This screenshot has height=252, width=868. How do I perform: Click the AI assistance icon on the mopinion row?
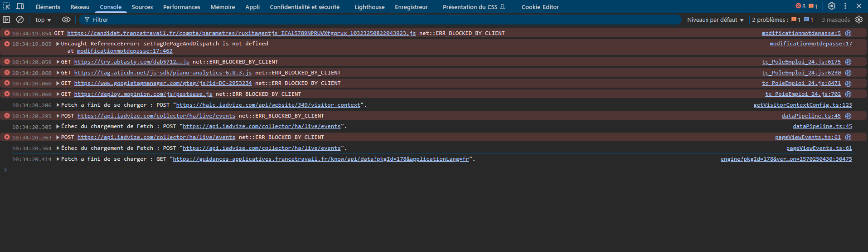[x=848, y=94]
